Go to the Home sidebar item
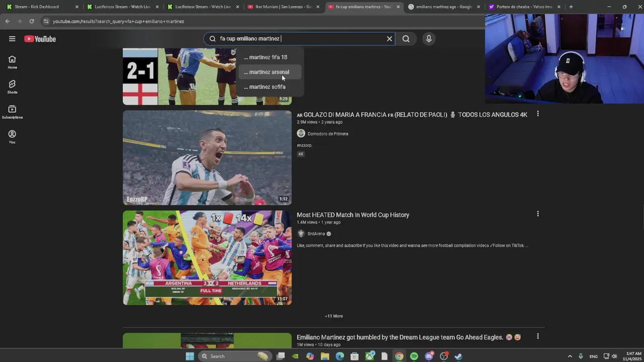Viewport: 644px width, 362px height. pyautogui.click(x=12, y=62)
